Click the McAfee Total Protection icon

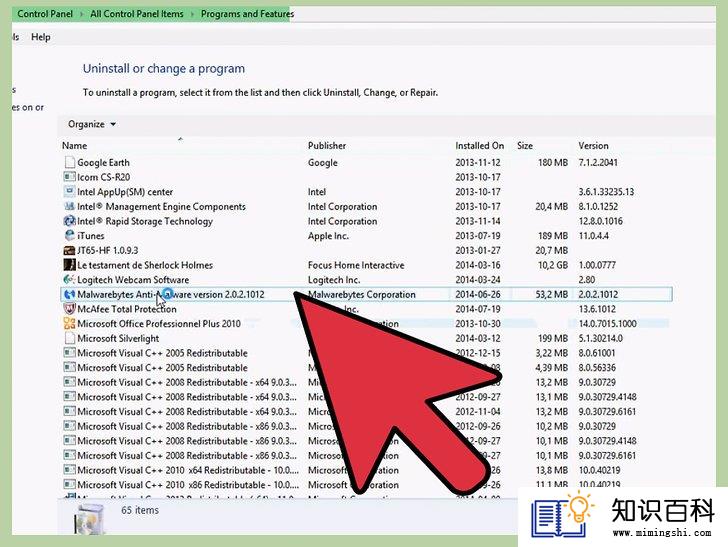tap(70, 309)
